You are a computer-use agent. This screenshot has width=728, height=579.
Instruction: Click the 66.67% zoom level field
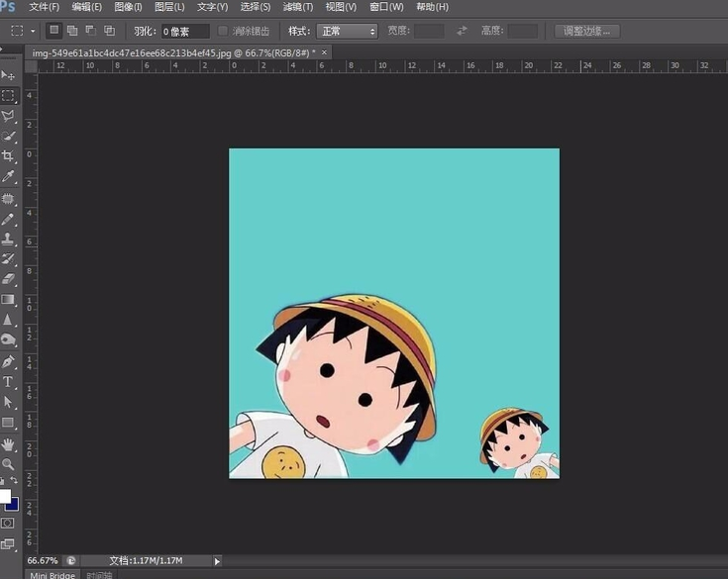(43, 560)
